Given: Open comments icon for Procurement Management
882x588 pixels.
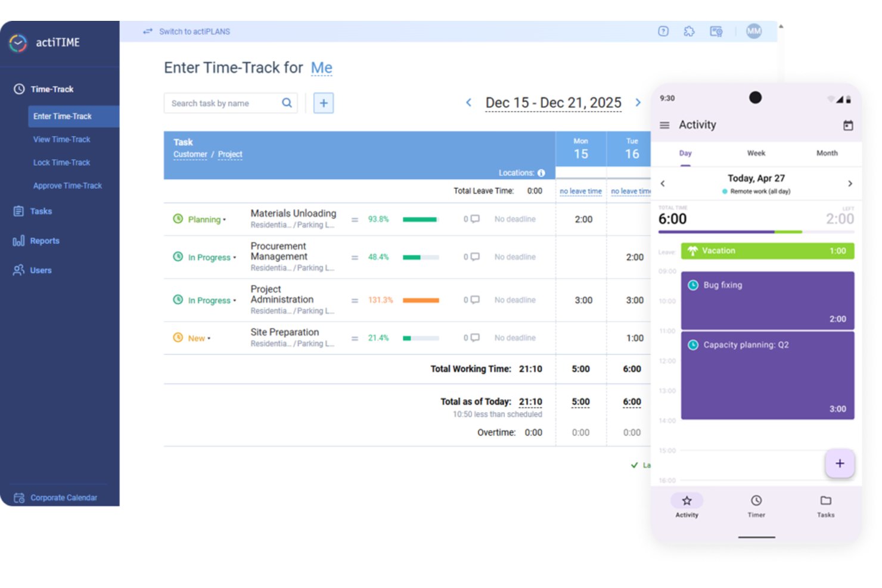Looking at the screenshot, I should tap(475, 257).
